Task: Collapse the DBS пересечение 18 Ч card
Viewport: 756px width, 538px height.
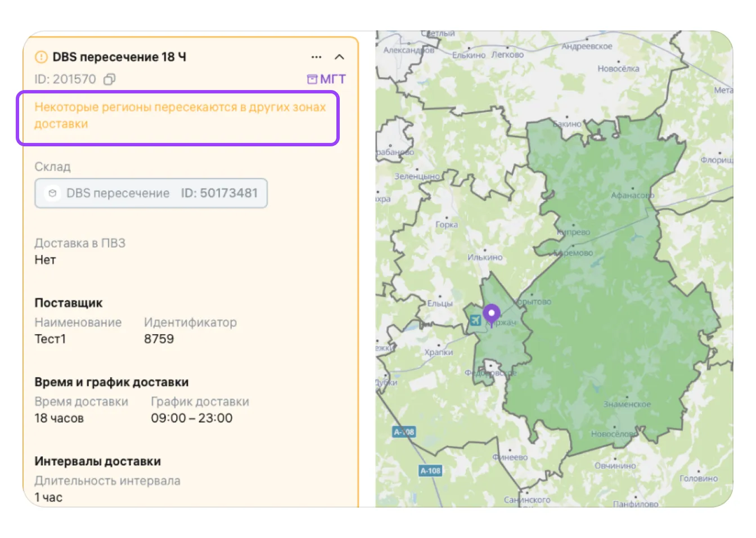Action: pyautogui.click(x=339, y=57)
